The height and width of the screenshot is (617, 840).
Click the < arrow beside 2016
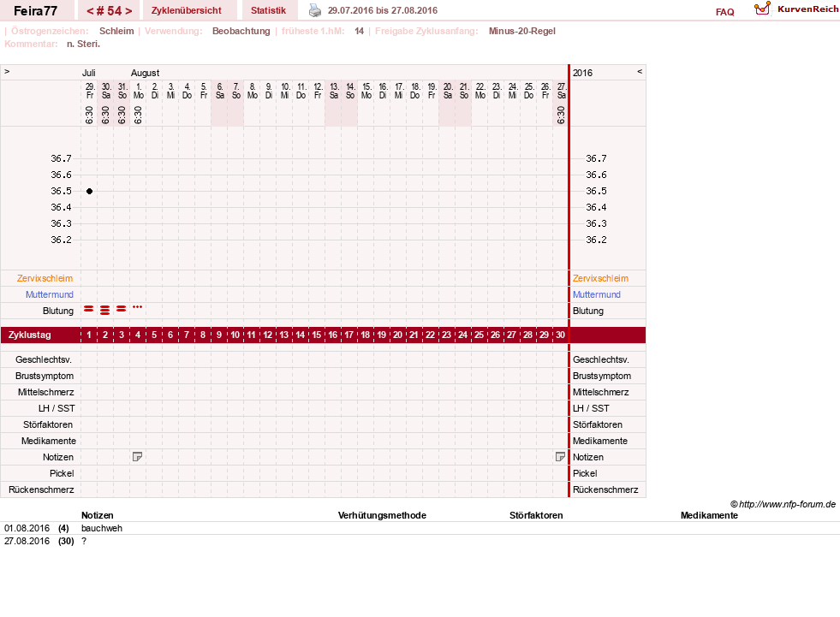pyautogui.click(x=639, y=72)
